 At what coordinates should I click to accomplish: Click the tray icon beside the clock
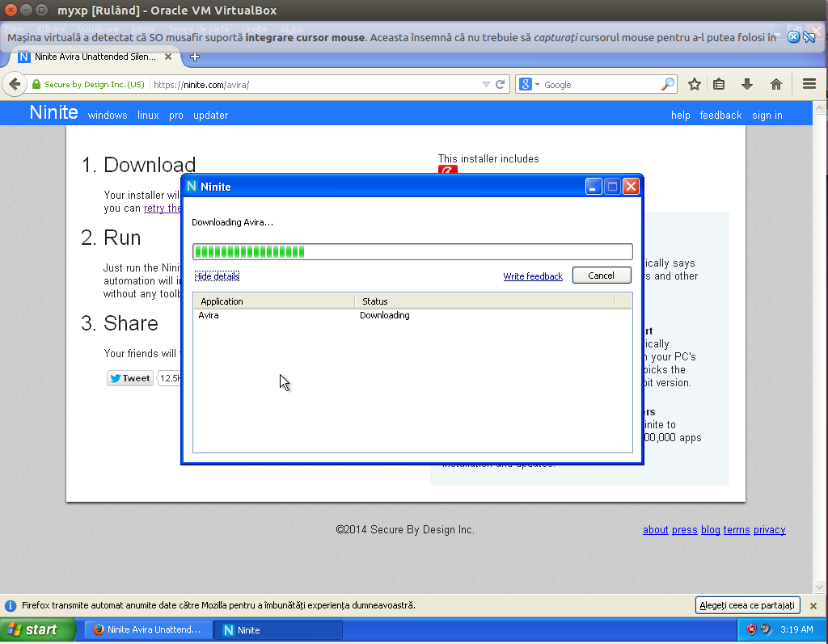767,629
